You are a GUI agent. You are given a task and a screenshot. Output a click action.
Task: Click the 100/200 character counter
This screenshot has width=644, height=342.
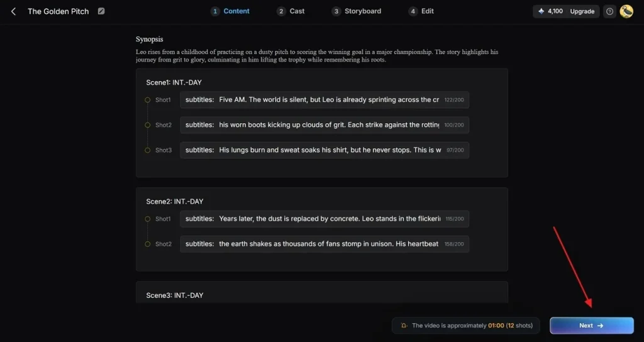(x=454, y=125)
